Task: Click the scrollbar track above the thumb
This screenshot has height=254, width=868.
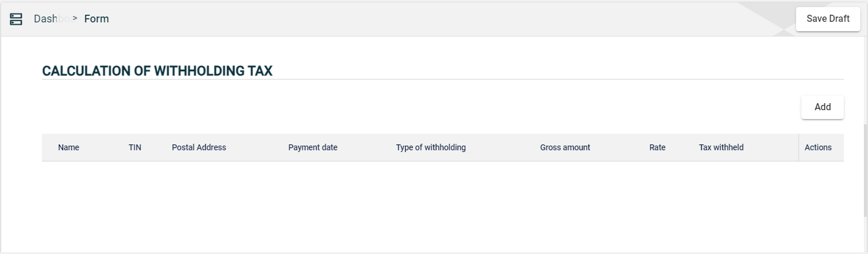Action: [x=865, y=77]
